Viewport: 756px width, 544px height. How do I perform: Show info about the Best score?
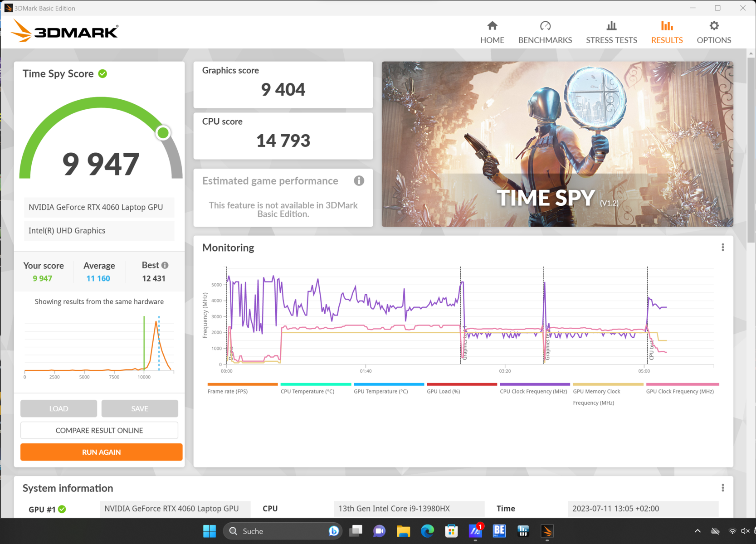(165, 265)
